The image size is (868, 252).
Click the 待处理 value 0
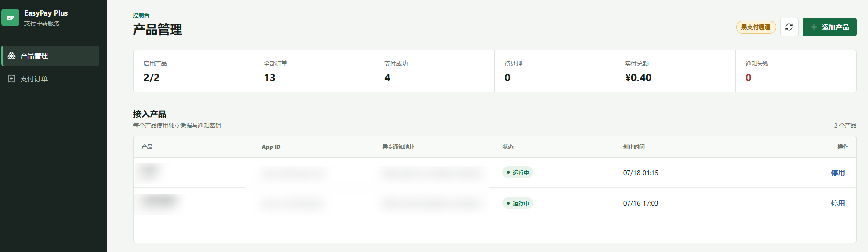click(507, 78)
